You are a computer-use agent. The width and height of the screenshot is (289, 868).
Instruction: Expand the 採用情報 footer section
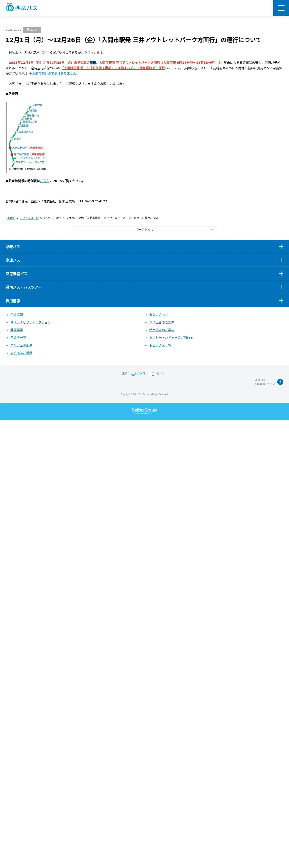(x=144, y=301)
